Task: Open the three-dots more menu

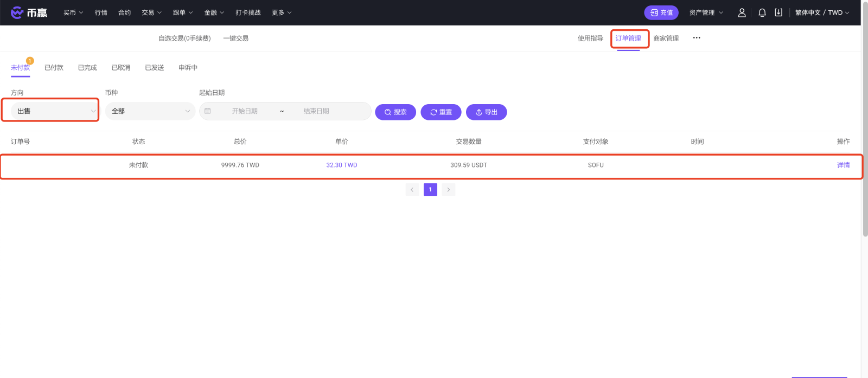Action: [x=697, y=38]
